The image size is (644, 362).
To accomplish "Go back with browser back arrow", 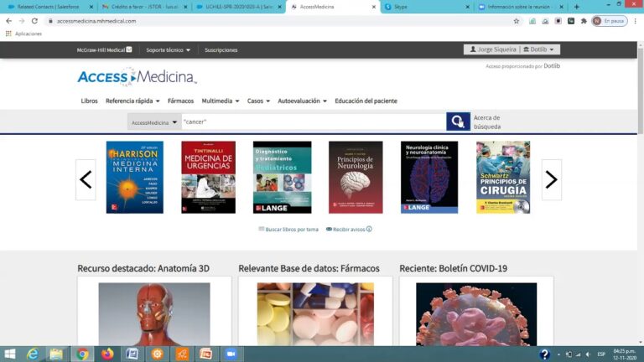I will point(9,21).
